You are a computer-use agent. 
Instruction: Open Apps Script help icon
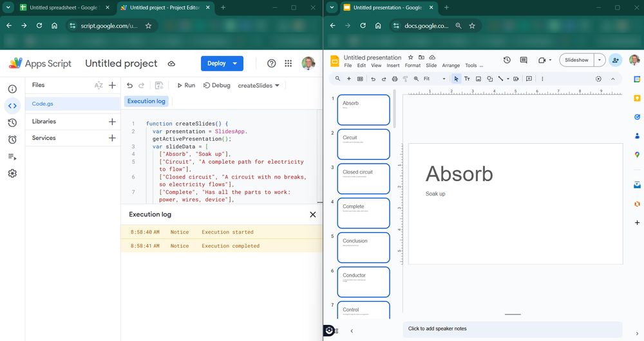tap(272, 63)
